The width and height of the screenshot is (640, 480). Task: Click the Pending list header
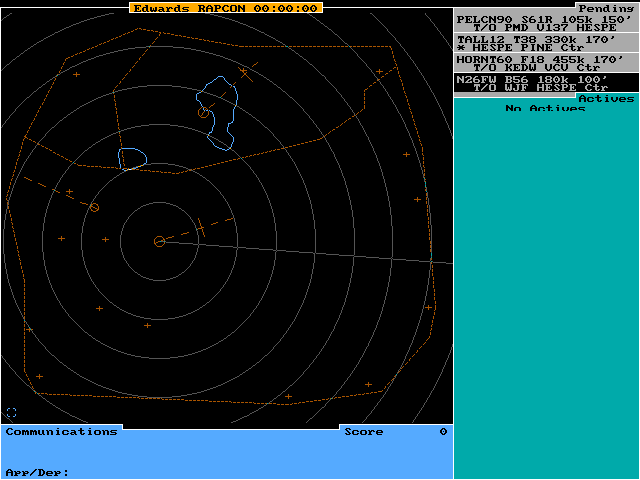[x=606, y=8]
